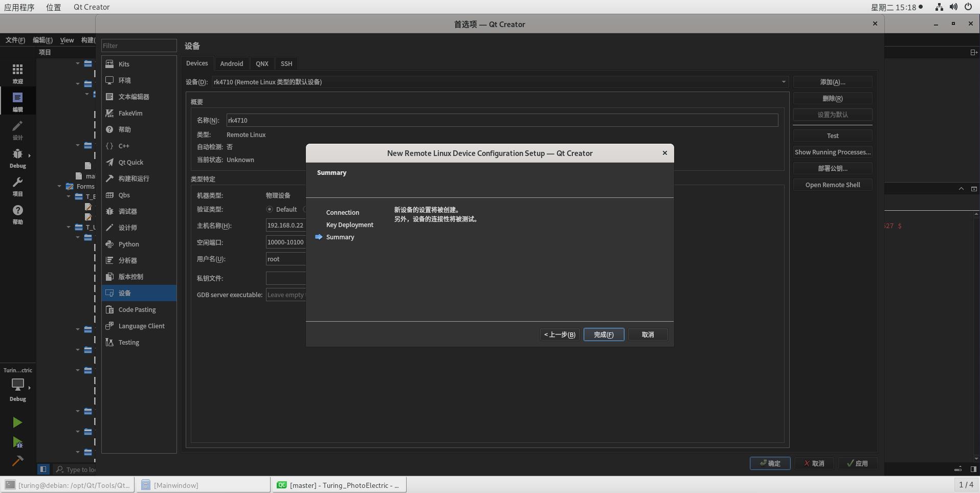
Task: Click the green Run button
Action: pyautogui.click(x=17, y=422)
